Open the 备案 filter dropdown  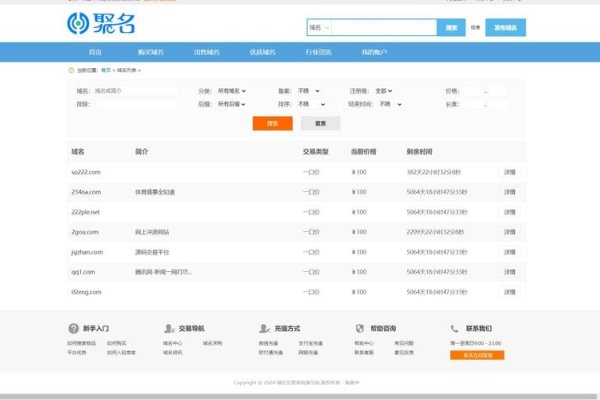pyautogui.click(x=309, y=91)
